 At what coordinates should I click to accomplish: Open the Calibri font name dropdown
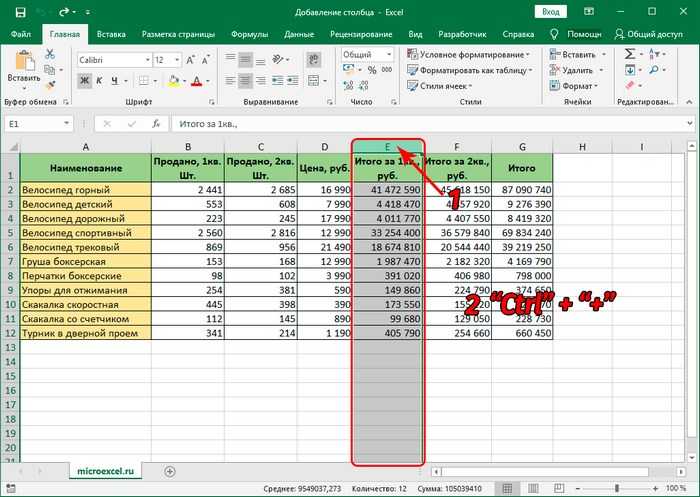tap(147, 60)
